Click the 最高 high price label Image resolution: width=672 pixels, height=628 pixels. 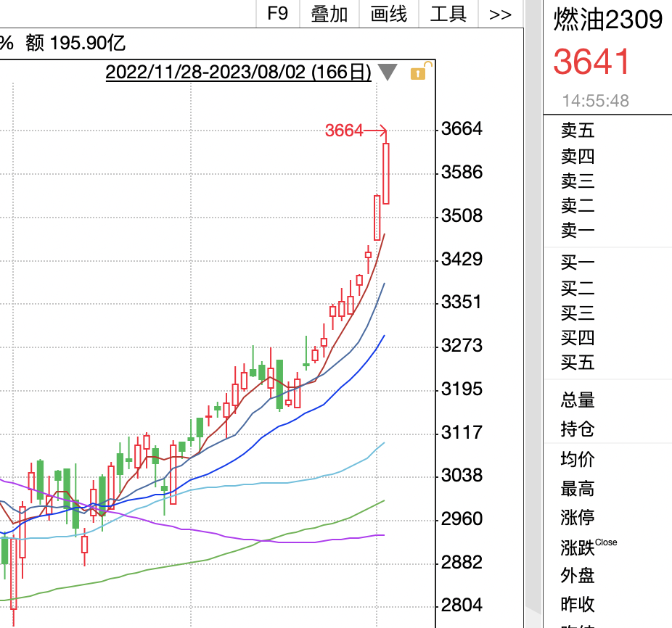(578, 488)
